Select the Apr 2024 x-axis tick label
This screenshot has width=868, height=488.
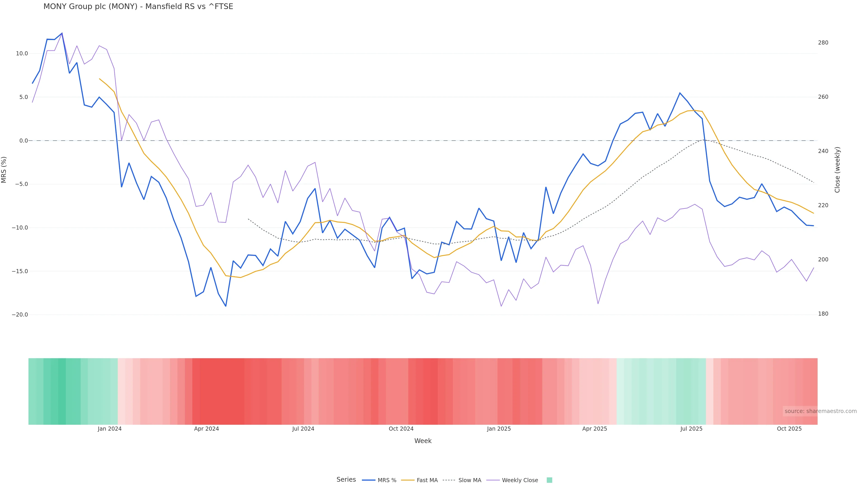(206, 429)
